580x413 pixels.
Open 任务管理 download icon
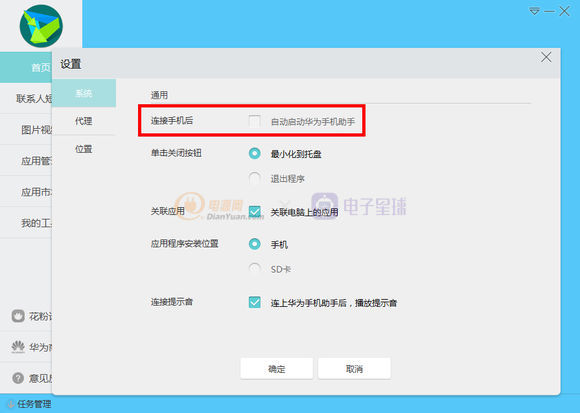pos(10,404)
